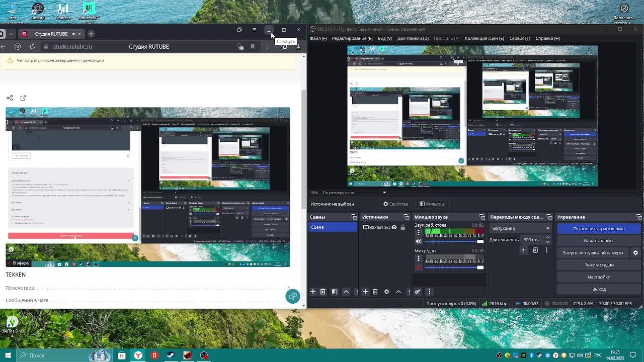Open source Свойства button
Image resolution: width=644 pixels, height=362 pixels.
click(x=396, y=204)
